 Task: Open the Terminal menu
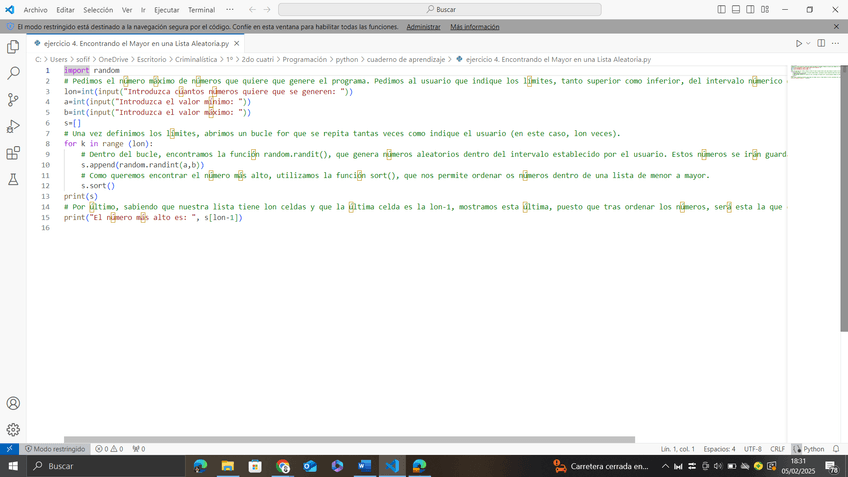pyautogui.click(x=202, y=9)
